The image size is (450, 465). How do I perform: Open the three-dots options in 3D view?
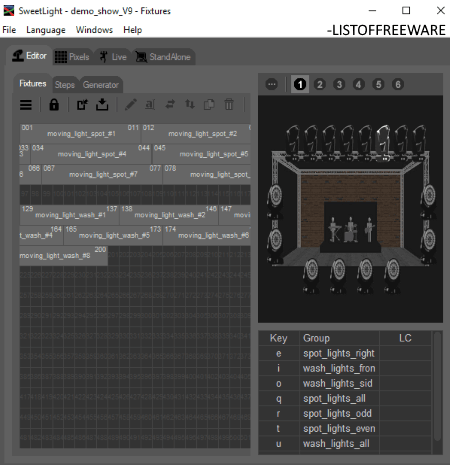tap(272, 84)
